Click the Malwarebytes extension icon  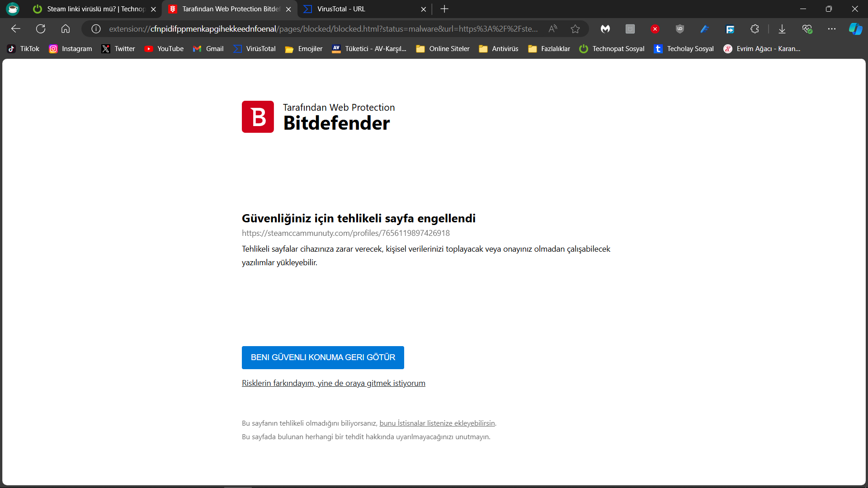(x=605, y=29)
